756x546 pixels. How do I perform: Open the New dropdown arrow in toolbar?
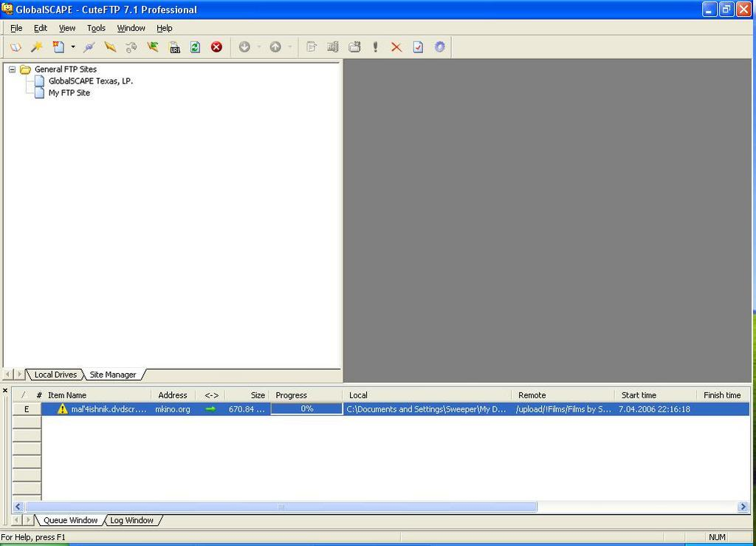pyautogui.click(x=73, y=47)
